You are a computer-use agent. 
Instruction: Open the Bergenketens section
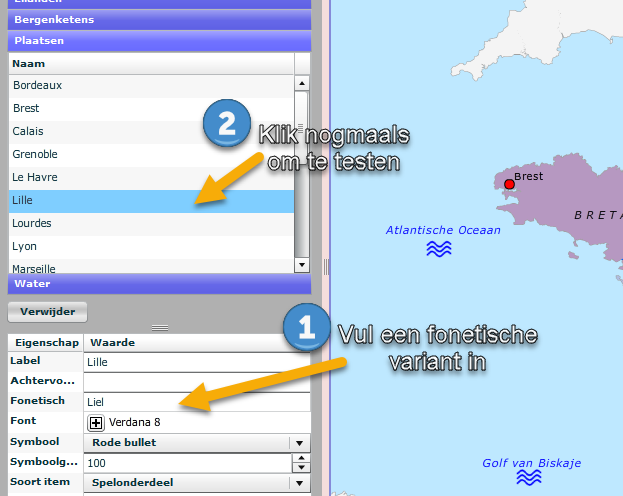pos(160,20)
